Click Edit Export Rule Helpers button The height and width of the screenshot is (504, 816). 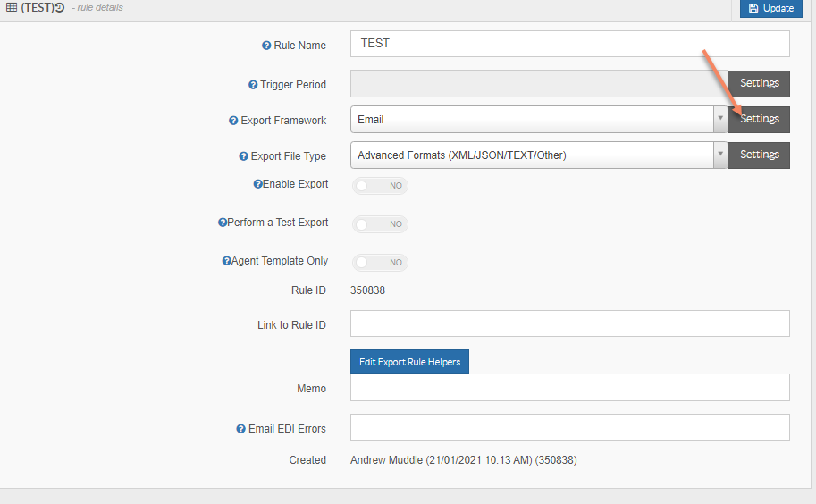409,362
